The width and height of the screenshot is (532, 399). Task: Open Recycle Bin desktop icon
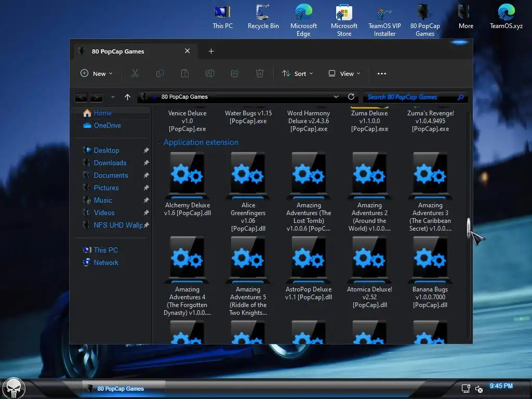263,16
